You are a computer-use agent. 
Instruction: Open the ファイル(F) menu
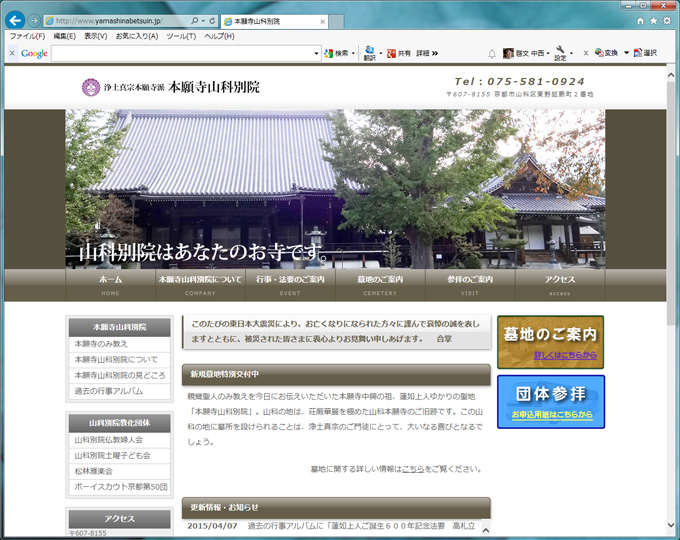(x=27, y=36)
